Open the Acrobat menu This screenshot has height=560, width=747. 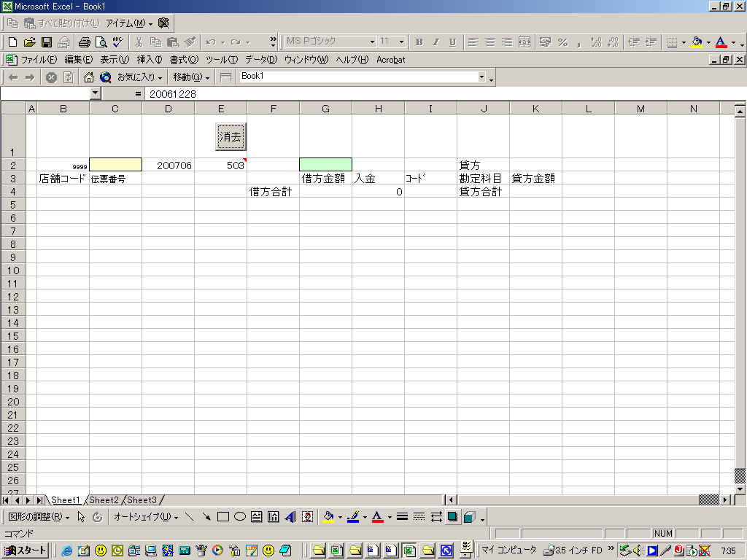pos(391,60)
